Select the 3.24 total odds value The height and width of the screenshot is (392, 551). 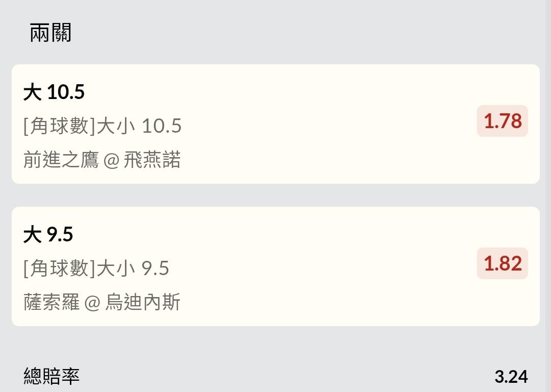pos(511,377)
